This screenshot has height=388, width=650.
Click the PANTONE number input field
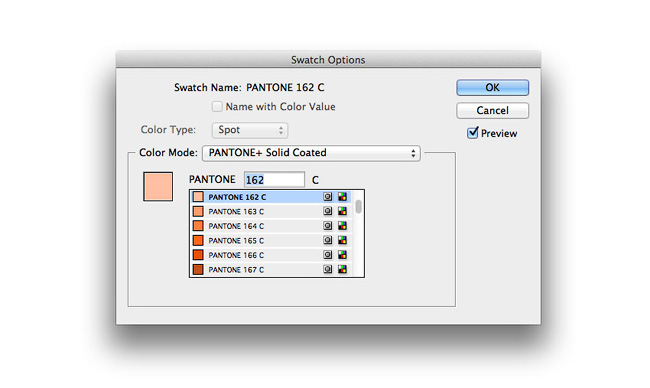coord(274,180)
